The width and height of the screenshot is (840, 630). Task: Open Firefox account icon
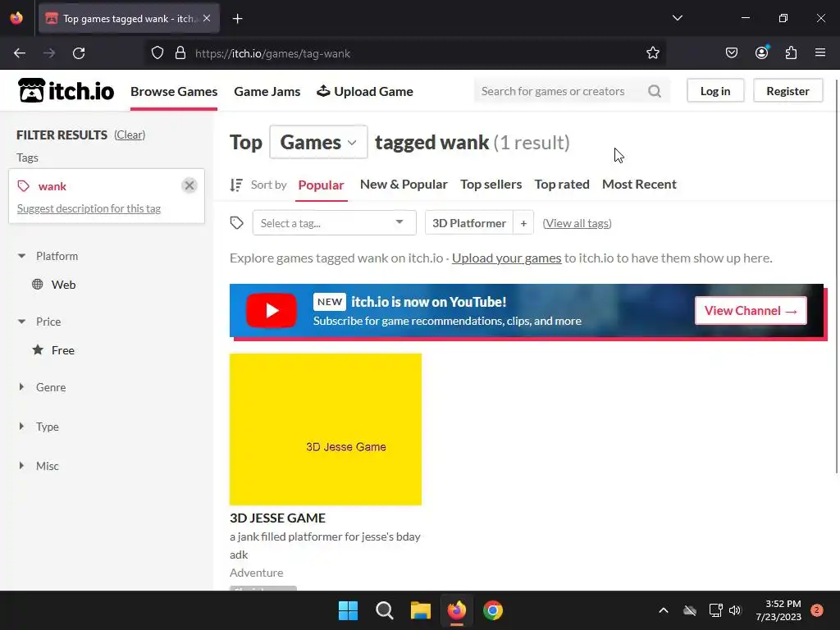pyautogui.click(x=761, y=52)
